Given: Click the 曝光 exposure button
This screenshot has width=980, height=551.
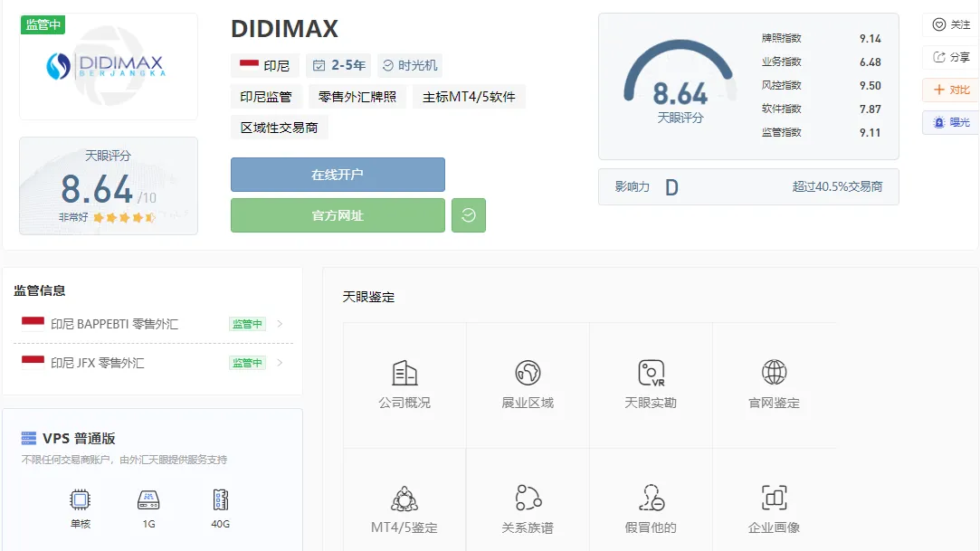Looking at the screenshot, I should tap(951, 122).
